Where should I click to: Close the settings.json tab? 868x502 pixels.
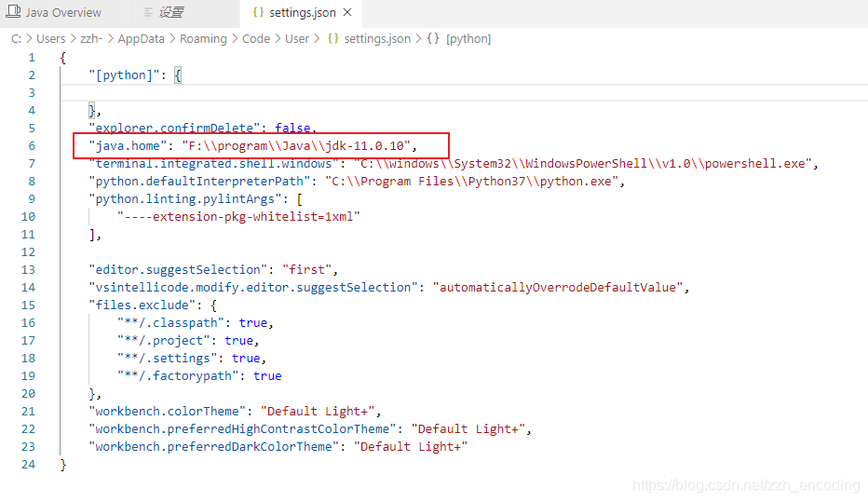tap(347, 12)
